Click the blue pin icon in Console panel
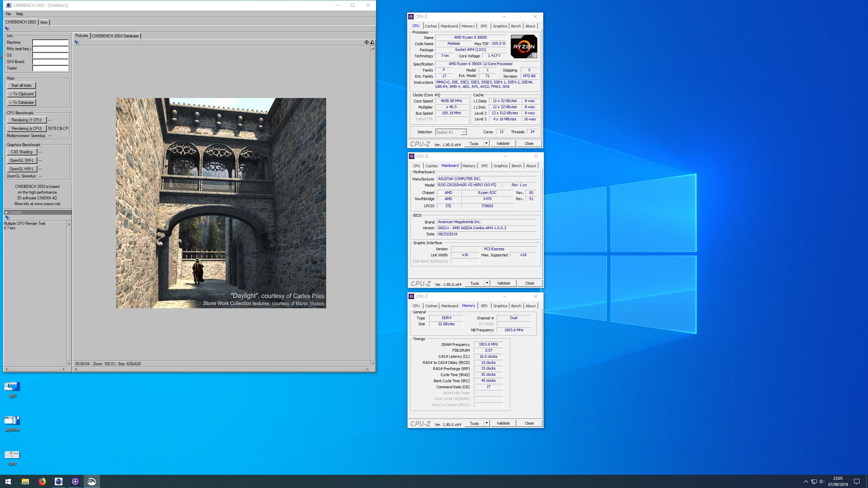Viewport: 868px width, 488px height. point(7,218)
